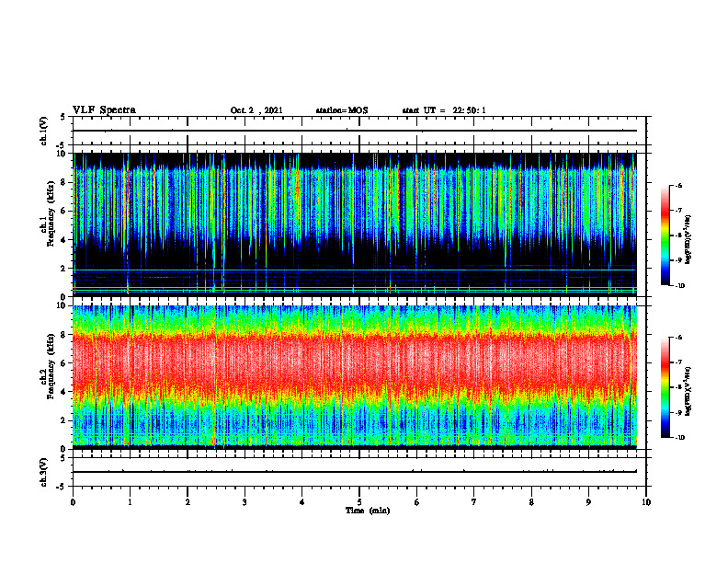Click the "4" frequency tick of ch.2 axis
Viewport: 728px width, 563px height.
(x=64, y=392)
